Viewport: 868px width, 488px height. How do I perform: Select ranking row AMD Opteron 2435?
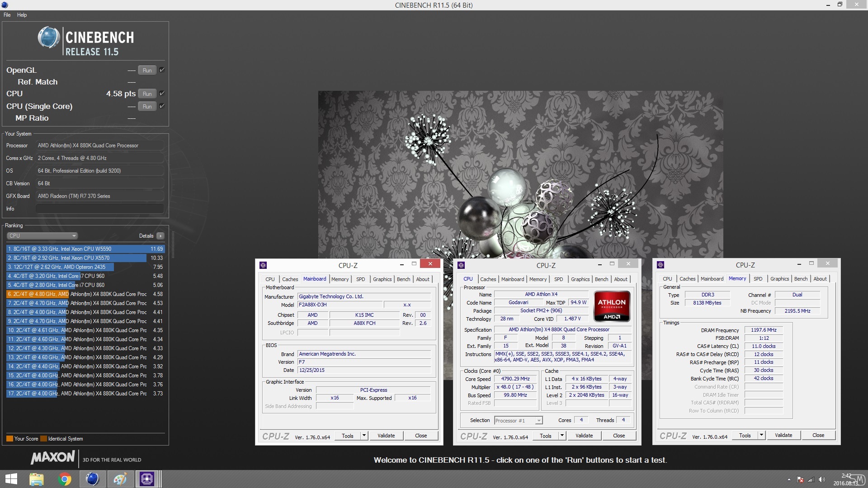coord(85,267)
